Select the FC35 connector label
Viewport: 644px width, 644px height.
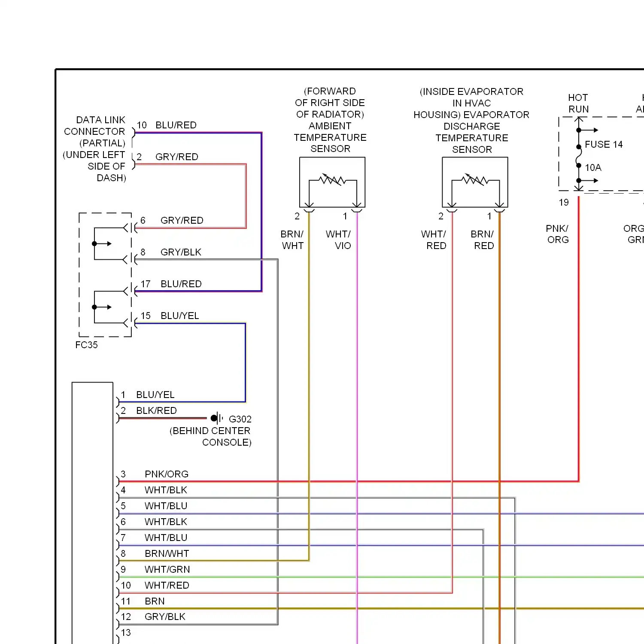[86, 345]
